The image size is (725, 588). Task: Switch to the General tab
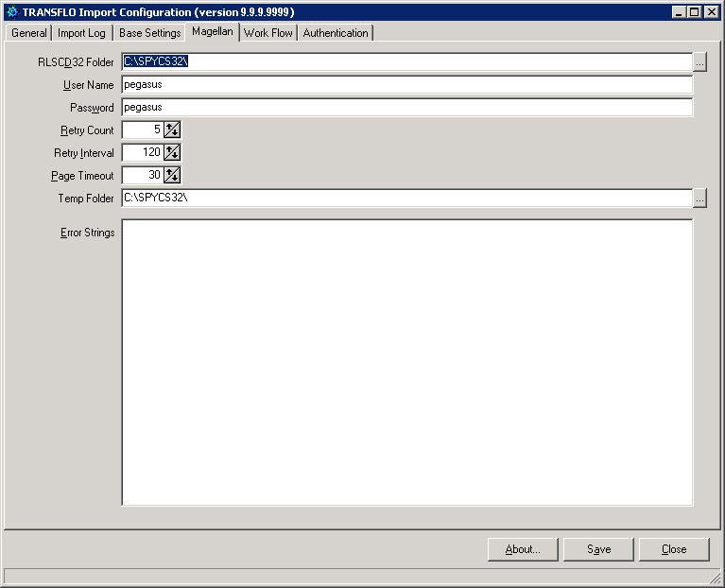pos(28,33)
